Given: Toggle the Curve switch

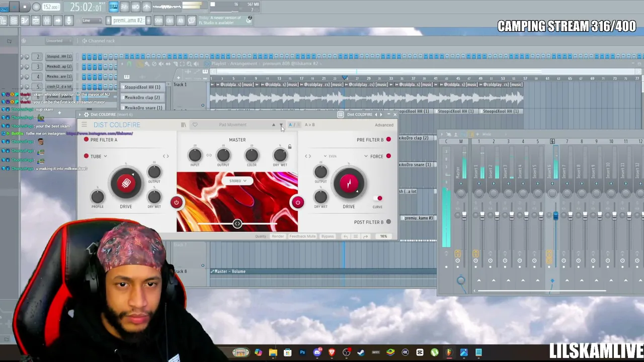Looking at the screenshot, I should (378, 199).
